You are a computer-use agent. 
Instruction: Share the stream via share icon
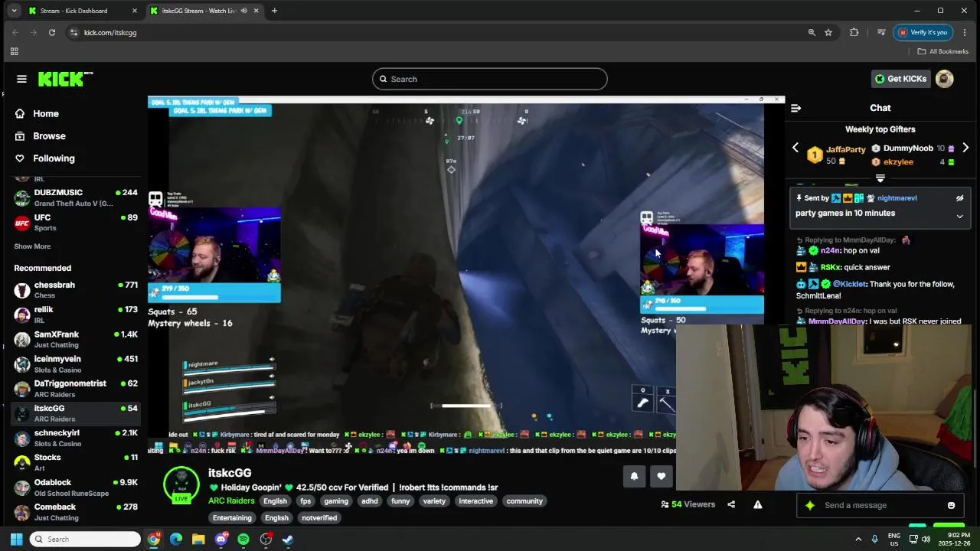(x=731, y=504)
